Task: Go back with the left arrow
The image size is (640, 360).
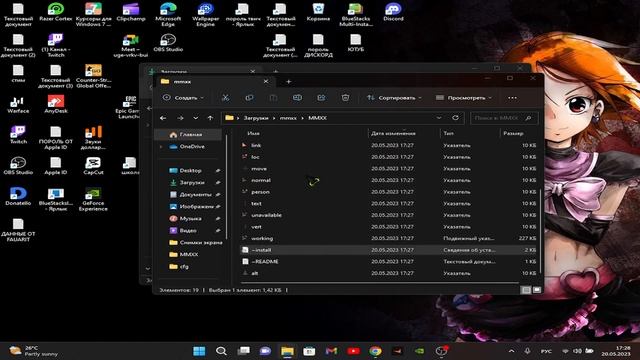Action: pos(163,118)
